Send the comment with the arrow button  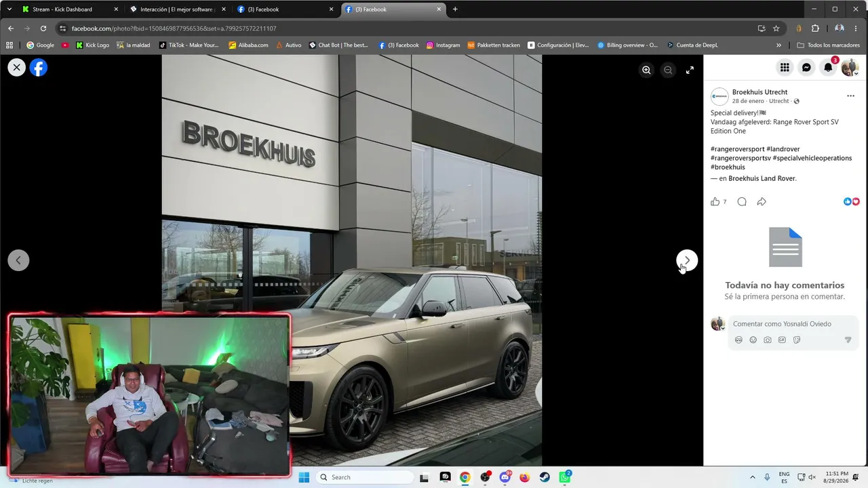[848, 340]
